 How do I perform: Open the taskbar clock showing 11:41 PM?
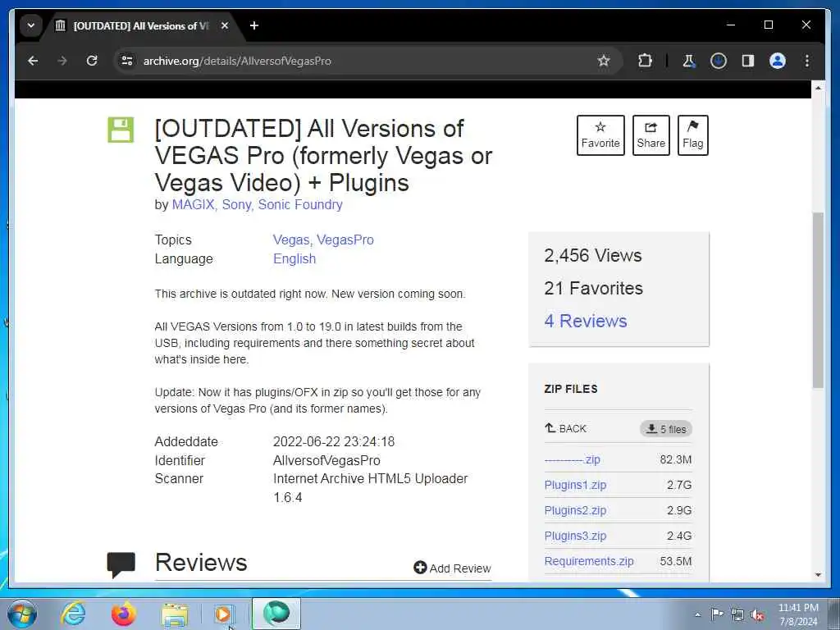[x=798, y=614]
